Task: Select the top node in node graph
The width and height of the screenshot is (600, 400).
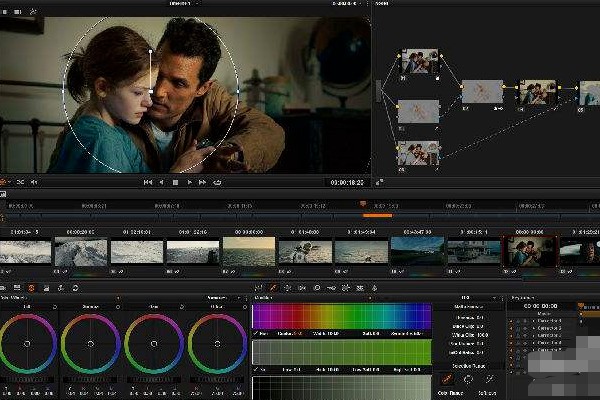Action: 419,62
